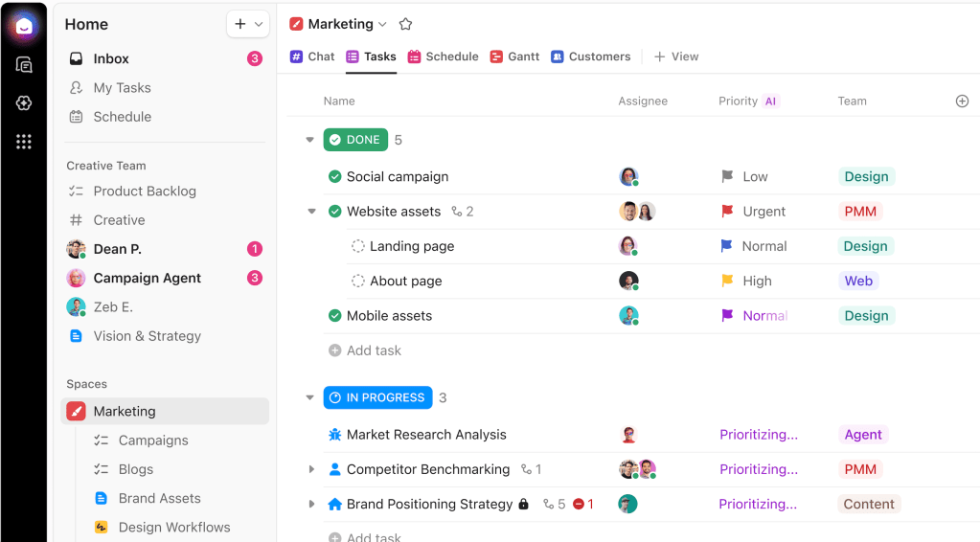Image resolution: width=980 pixels, height=542 pixels.
Task: Open the Marketing title dropdown chevron
Action: pos(383,24)
